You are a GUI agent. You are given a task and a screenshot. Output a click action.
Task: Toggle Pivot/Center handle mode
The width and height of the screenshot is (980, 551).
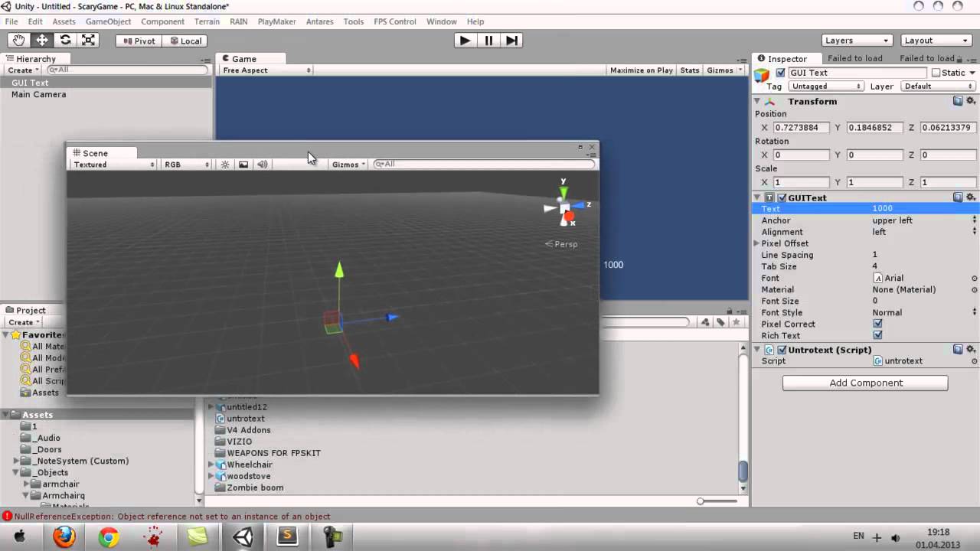138,41
